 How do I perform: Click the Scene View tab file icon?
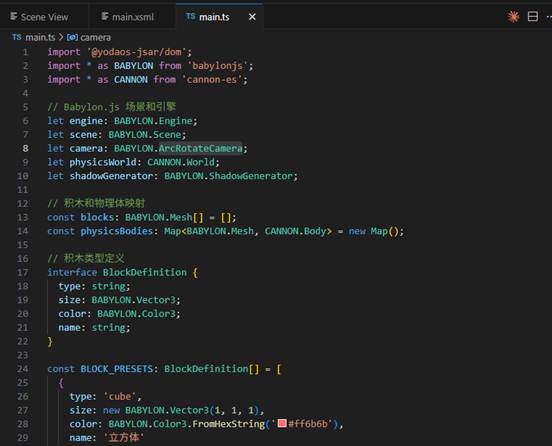point(13,16)
